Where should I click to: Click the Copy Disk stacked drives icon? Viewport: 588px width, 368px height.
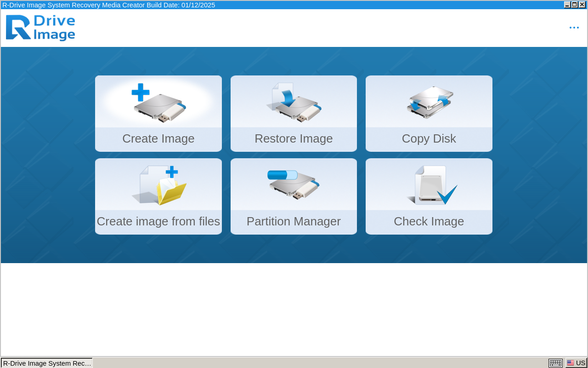(429, 102)
